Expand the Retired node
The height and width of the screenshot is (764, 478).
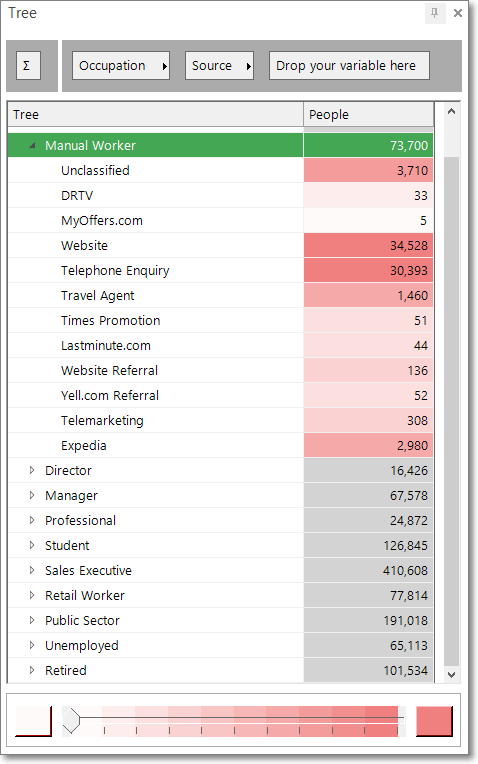pos(32,670)
